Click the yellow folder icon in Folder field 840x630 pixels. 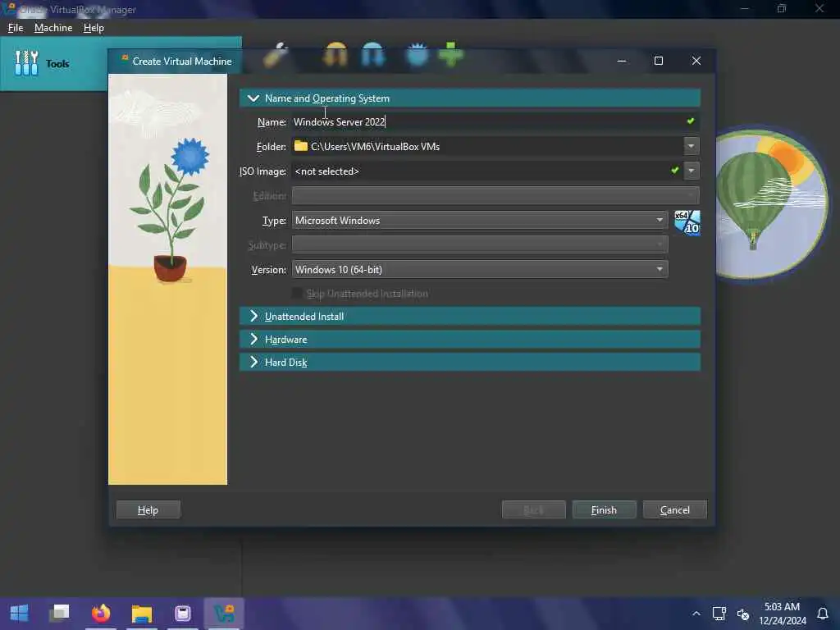point(301,146)
